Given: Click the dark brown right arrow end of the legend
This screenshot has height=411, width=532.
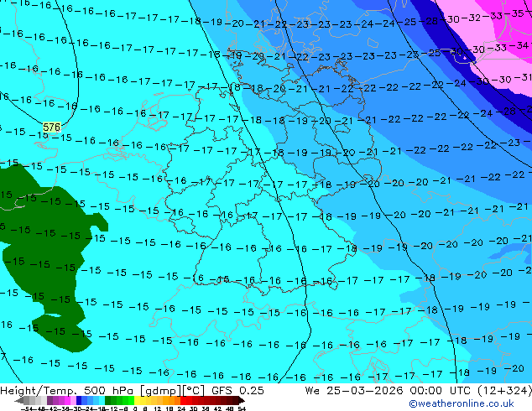Looking at the screenshot, I should click(x=242, y=400).
